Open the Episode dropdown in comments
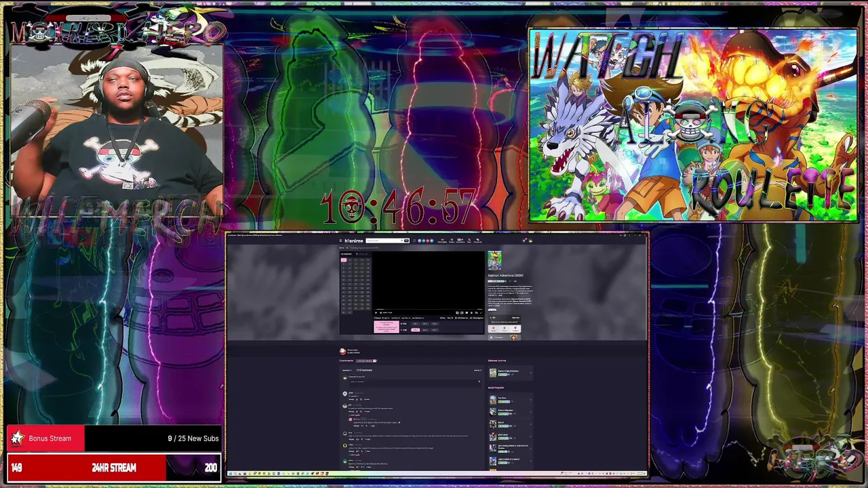The height and width of the screenshot is (488, 868). click(x=347, y=370)
